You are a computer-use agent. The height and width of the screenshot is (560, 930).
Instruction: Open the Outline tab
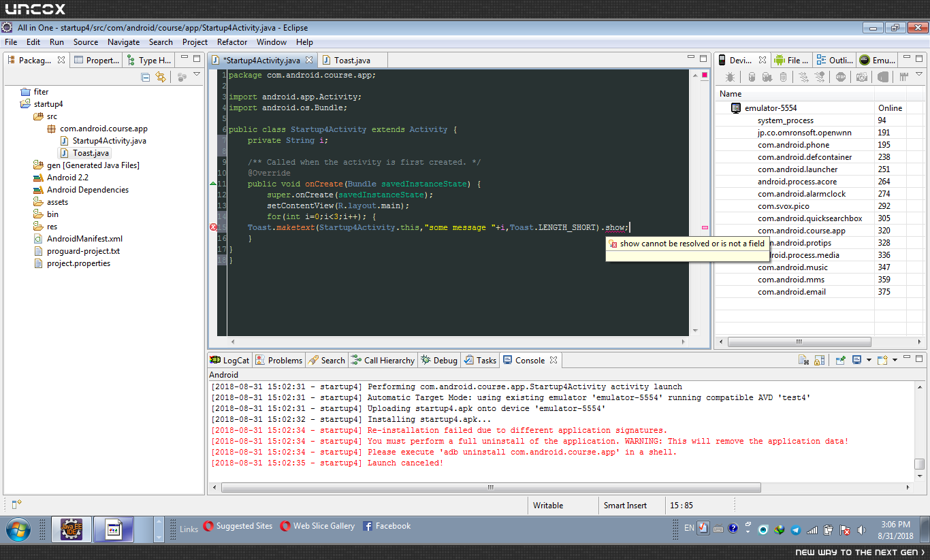click(835, 60)
